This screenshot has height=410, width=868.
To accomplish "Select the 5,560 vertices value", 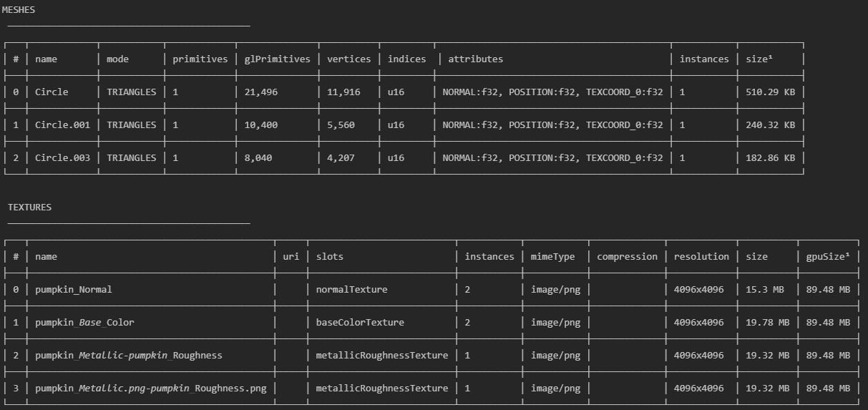I will point(341,125).
